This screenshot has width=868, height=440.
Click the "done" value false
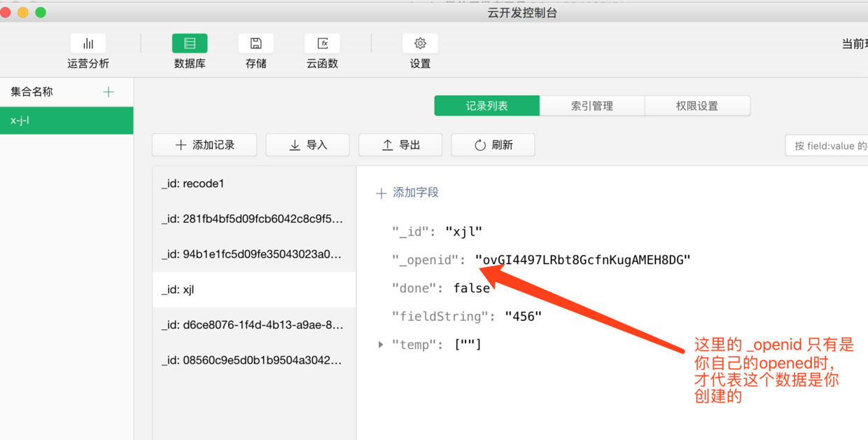pos(471,288)
